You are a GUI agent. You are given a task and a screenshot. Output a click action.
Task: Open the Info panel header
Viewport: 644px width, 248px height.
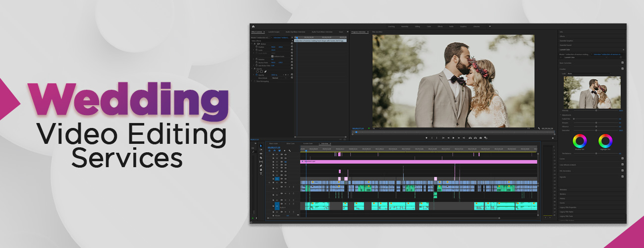561,32
